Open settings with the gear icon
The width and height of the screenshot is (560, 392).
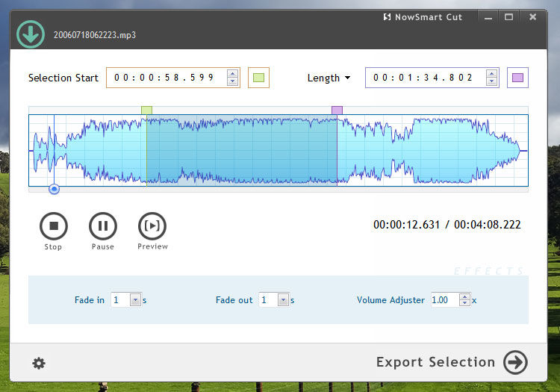pos(39,363)
